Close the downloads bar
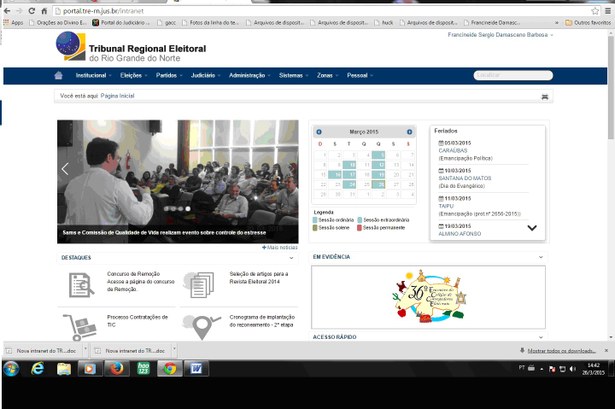The image size is (615, 409). tap(606, 350)
